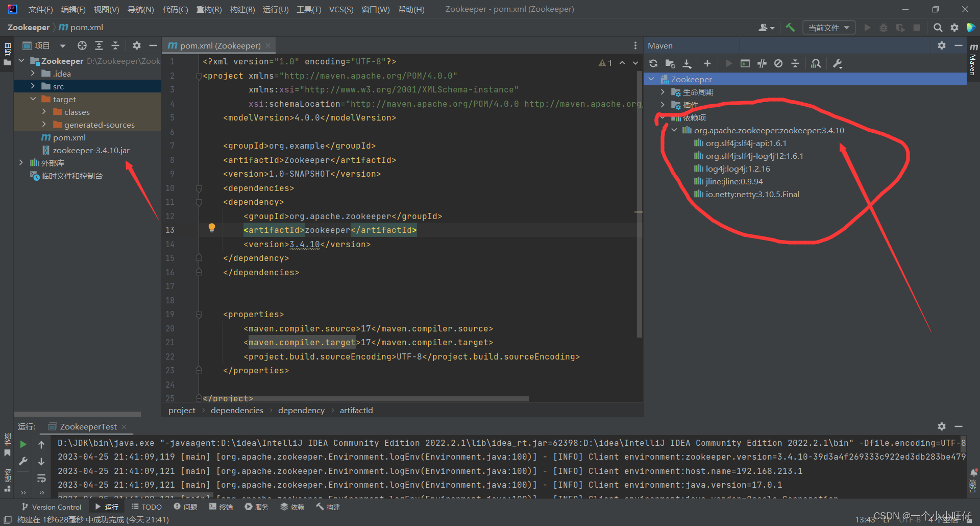Click the intention light bulb icon
This screenshot has width=980, height=526.
212,228
